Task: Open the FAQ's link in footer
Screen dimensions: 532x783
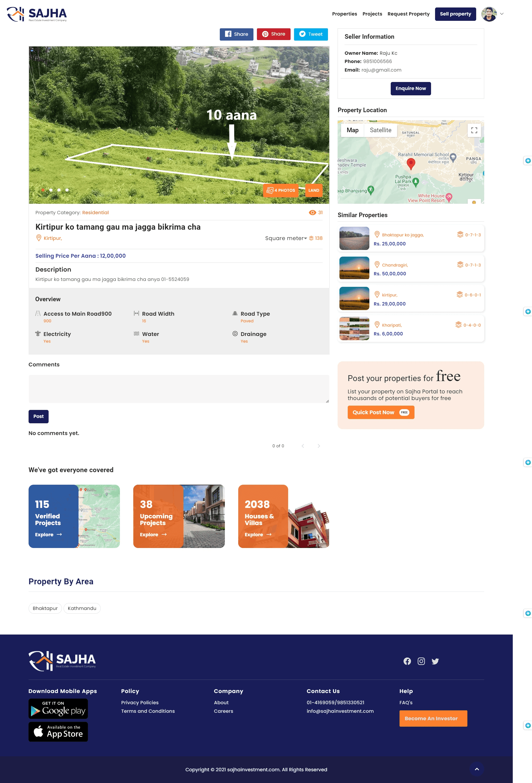Action: (406, 702)
